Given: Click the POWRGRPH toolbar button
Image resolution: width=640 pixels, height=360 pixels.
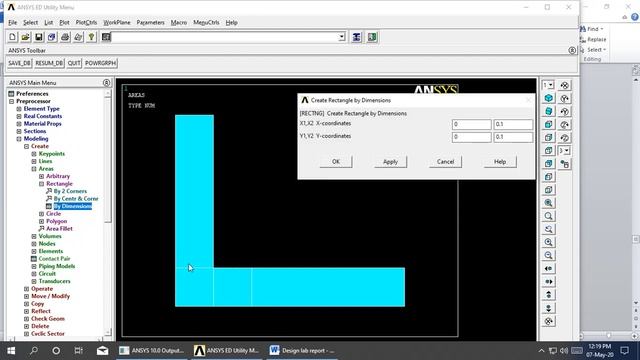Looking at the screenshot, I should (100, 63).
